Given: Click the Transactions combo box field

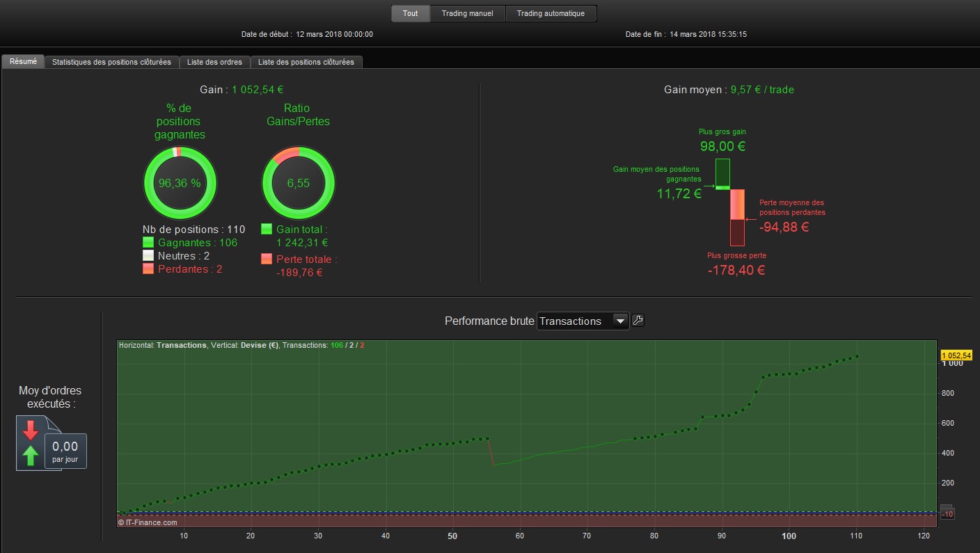Looking at the screenshot, I should (x=583, y=321).
